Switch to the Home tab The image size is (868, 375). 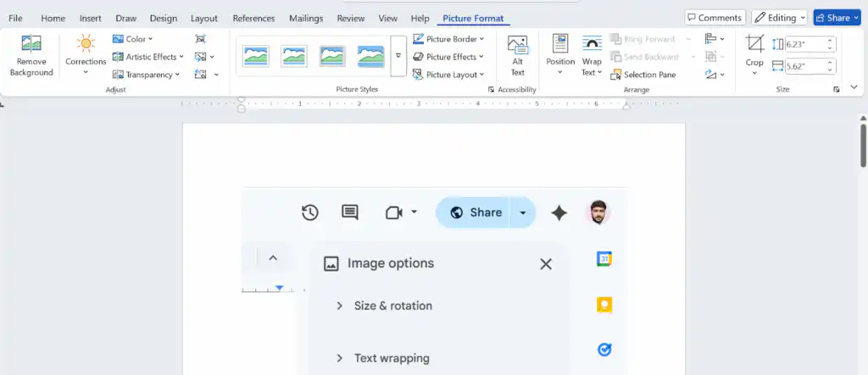[x=53, y=19]
